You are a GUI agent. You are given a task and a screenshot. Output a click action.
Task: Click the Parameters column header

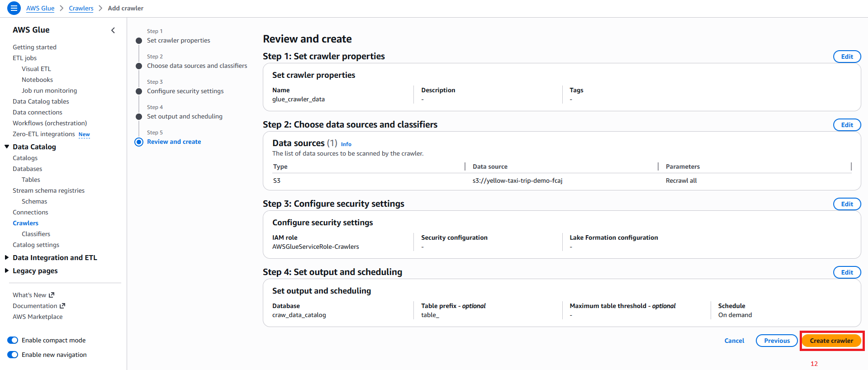point(683,166)
